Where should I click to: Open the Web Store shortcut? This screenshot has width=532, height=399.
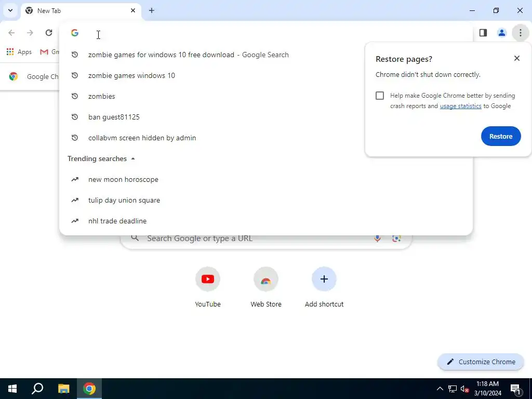pos(265,287)
